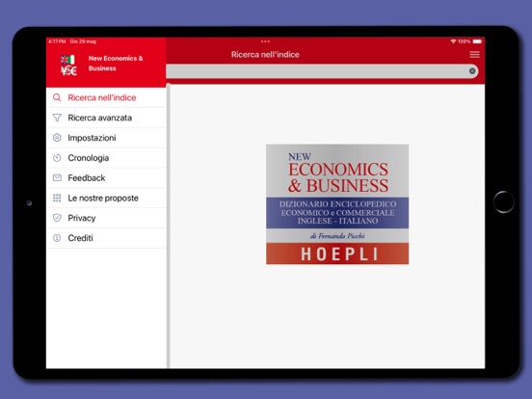
Task: Click the info icon beside Crediti
Action: coord(57,238)
